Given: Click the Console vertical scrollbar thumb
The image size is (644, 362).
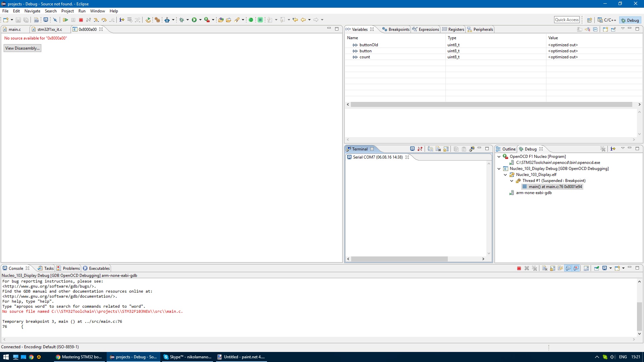Looking at the screenshot, I should pos(639,316).
